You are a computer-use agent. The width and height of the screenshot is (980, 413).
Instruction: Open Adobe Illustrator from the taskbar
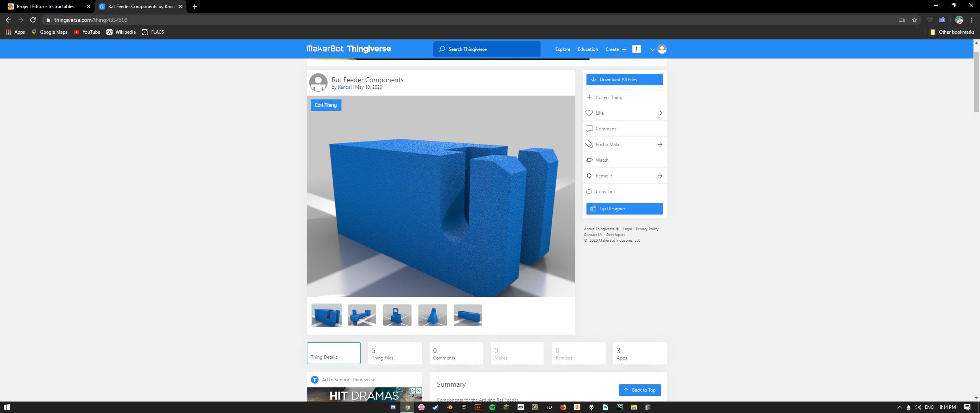tap(478, 407)
